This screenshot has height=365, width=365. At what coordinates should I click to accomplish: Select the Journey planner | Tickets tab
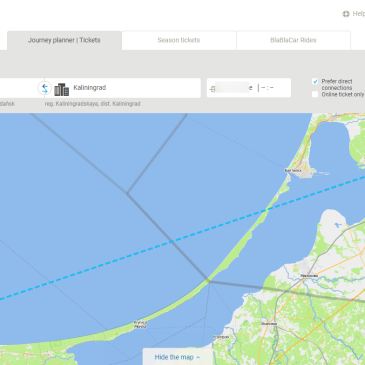pos(64,40)
